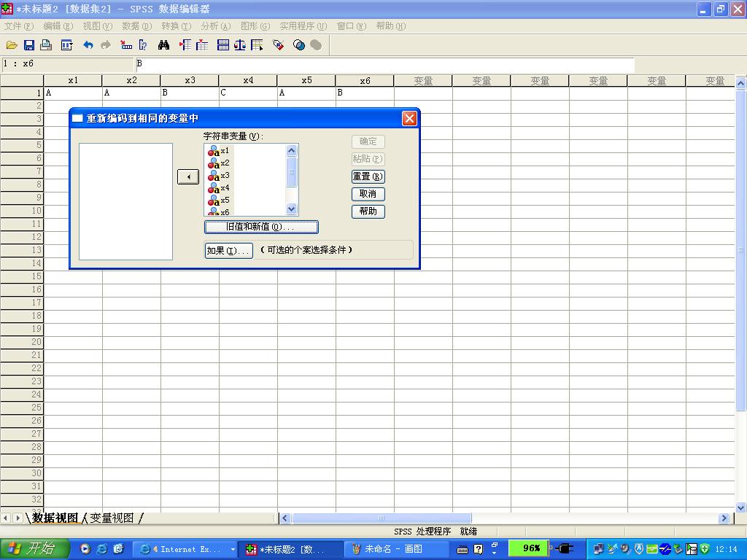Click the Split File toolbar icon

click(223, 45)
